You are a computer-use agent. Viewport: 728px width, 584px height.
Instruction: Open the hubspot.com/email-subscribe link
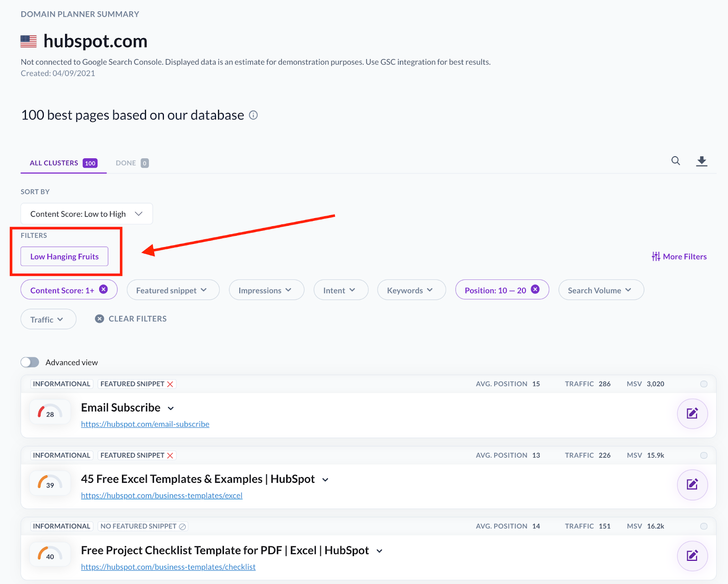145,424
